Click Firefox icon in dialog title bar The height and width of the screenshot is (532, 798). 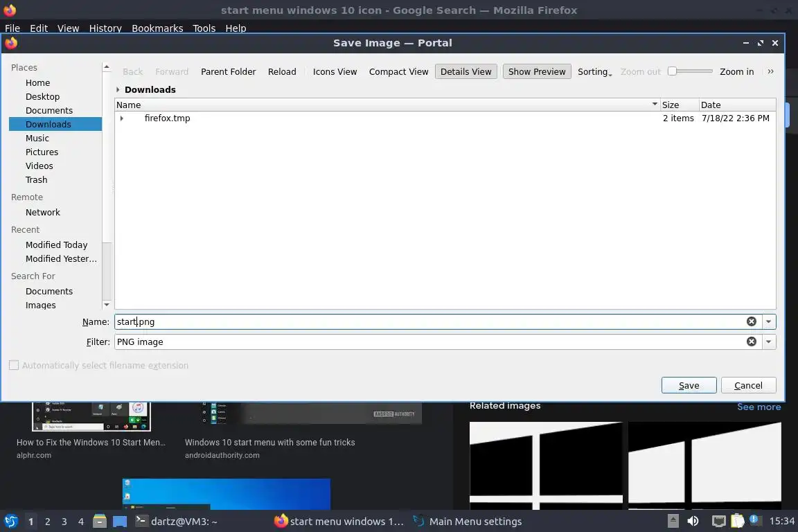click(11, 43)
